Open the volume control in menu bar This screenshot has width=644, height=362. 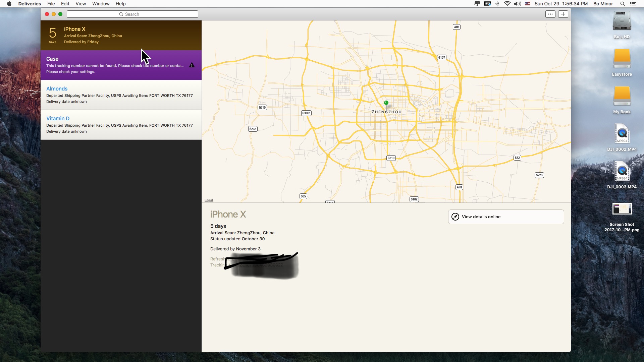[x=518, y=4]
